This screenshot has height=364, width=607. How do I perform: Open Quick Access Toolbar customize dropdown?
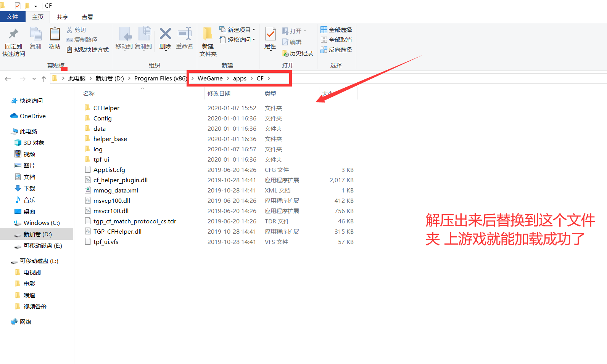point(35,6)
